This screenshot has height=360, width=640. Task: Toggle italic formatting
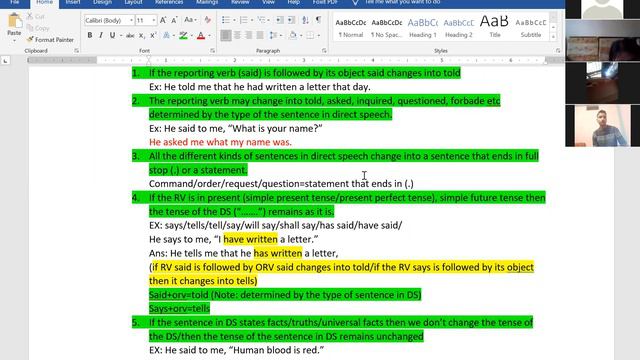point(101,36)
